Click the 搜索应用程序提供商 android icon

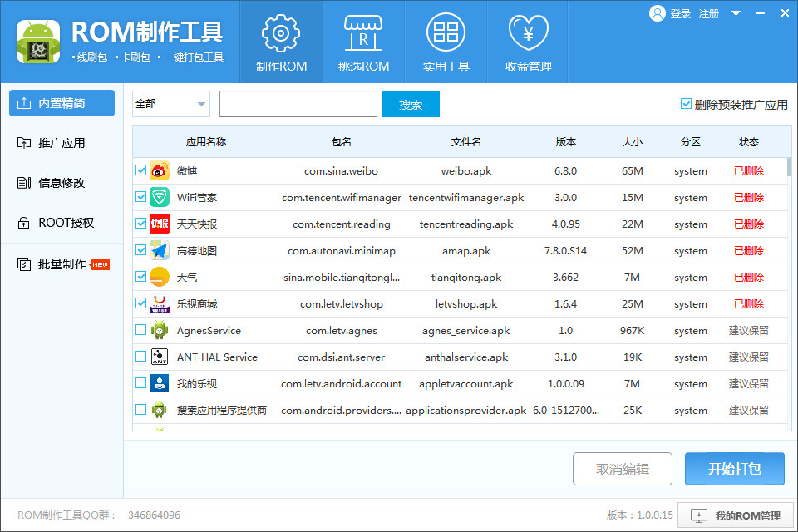pos(160,410)
